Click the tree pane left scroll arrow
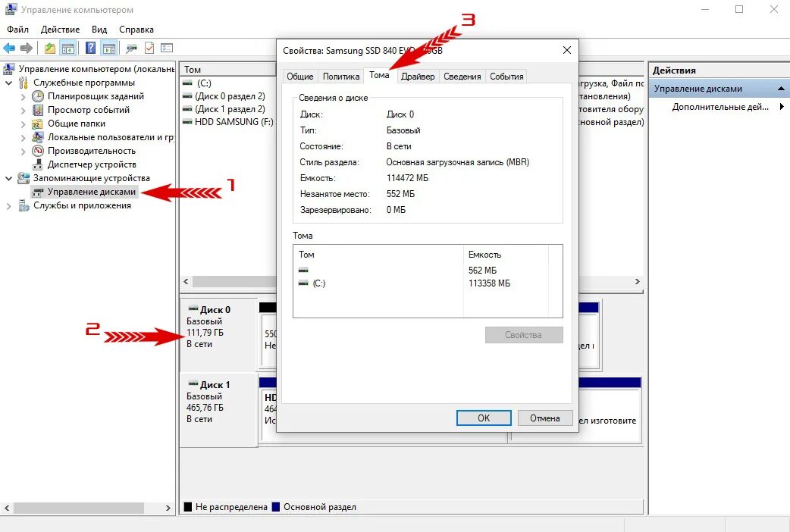The width and height of the screenshot is (790, 532). click(7, 509)
